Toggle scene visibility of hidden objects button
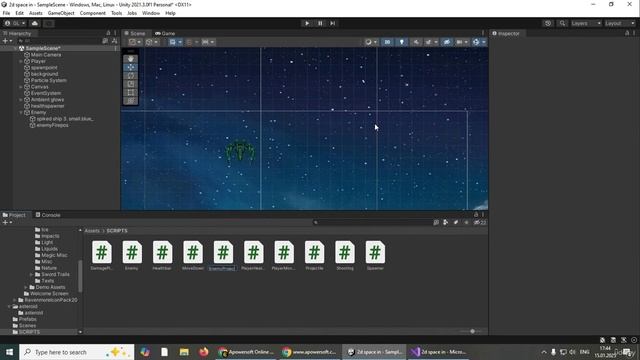 [447, 42]
